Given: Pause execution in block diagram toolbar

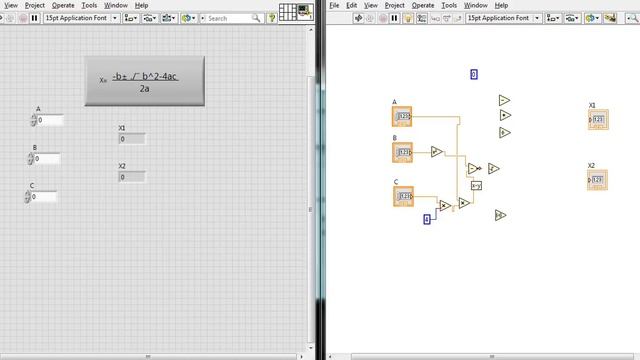Looking at the screenshot, I should coord(394,18).
